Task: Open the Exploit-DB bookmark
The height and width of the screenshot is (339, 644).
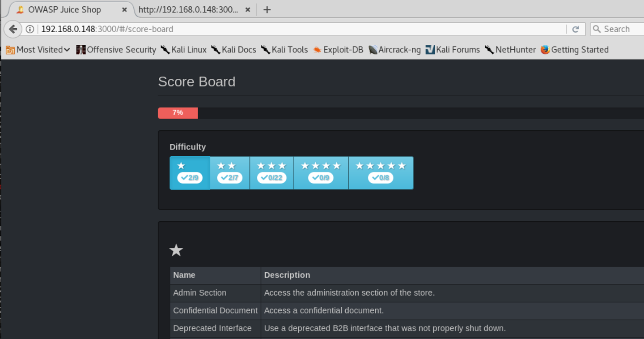Action: (338, 50)
